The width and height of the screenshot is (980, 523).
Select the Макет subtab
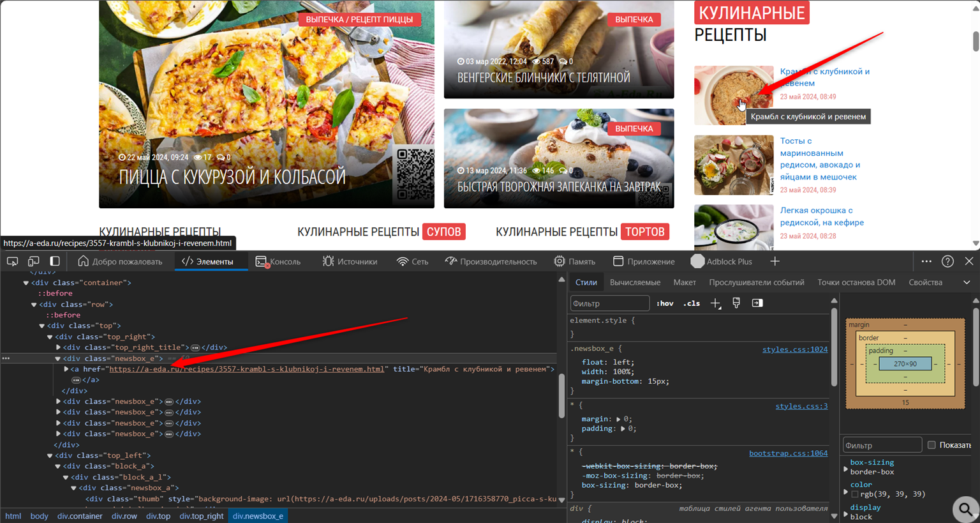pyautogui.click(x=685, y=282)
